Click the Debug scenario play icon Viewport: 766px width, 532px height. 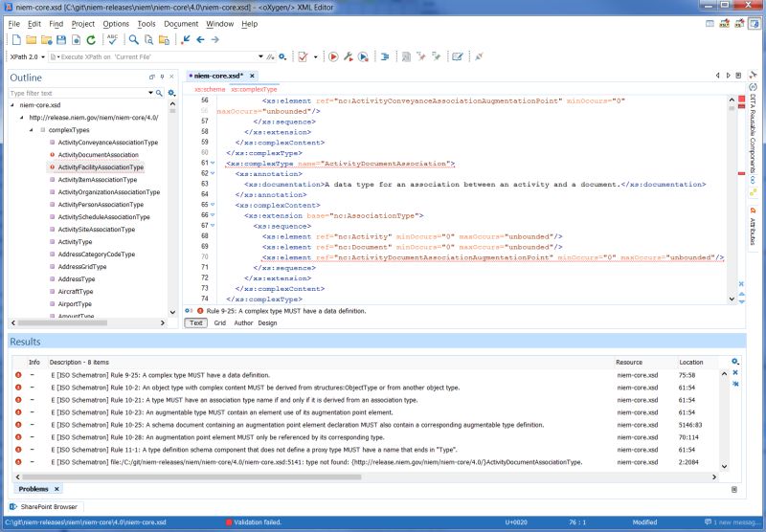(363, 57)
